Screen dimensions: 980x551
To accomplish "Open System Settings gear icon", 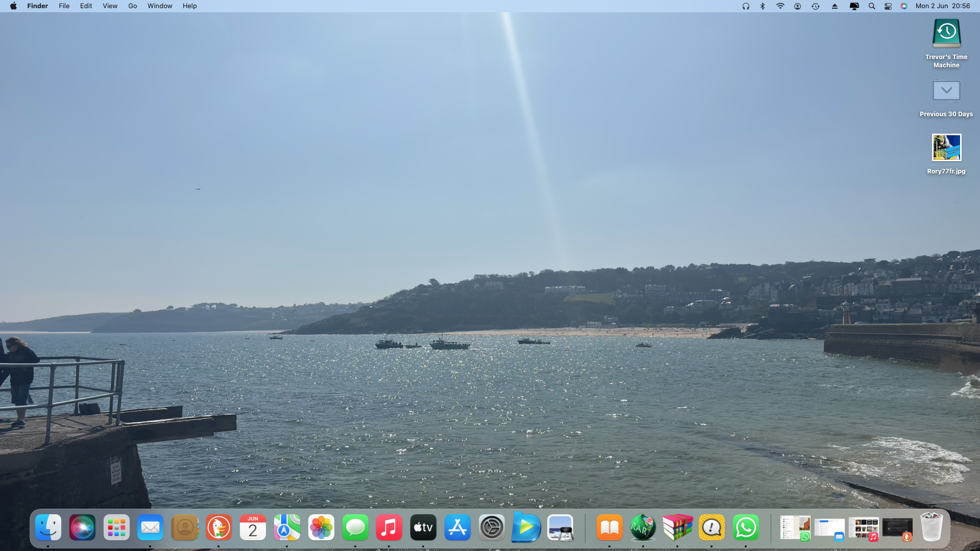I will click(x=492, y=528).
